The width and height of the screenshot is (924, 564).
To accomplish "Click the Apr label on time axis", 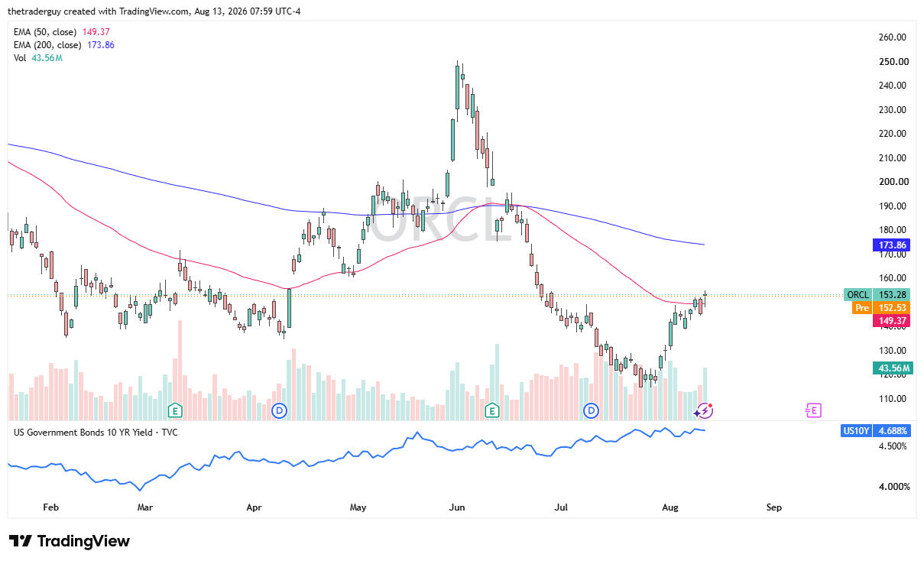I will coord(255,507).
